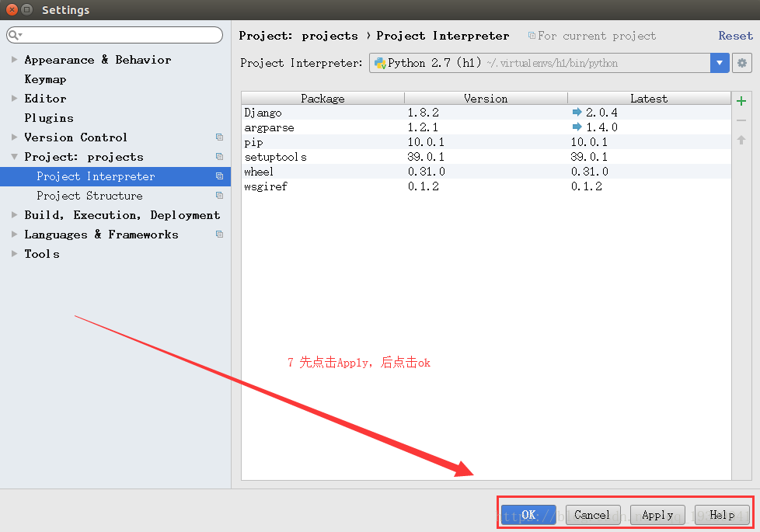Click argparse latest version 1.4.0
This screenshot has height=532, width=760.
coord(601,127)
